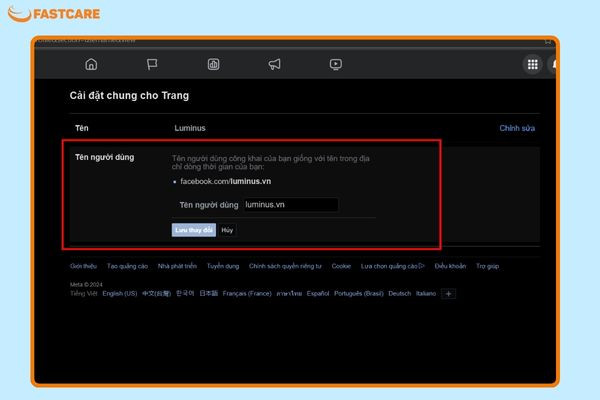Open Tạo quảng cáo footer link
Screen dimensions: 600x400
click(x=127, y=266)
